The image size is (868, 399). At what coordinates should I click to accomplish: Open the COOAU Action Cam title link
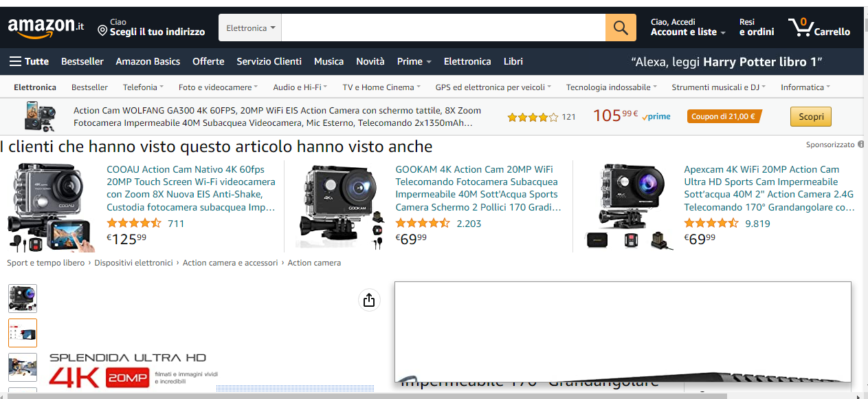[x=192, y=188]
